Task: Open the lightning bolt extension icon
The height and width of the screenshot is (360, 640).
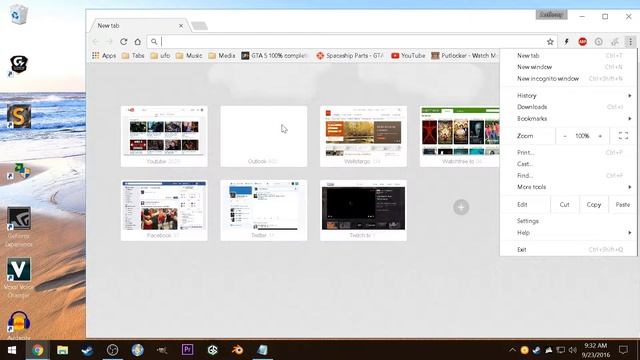Action: (x=567, y=42)
